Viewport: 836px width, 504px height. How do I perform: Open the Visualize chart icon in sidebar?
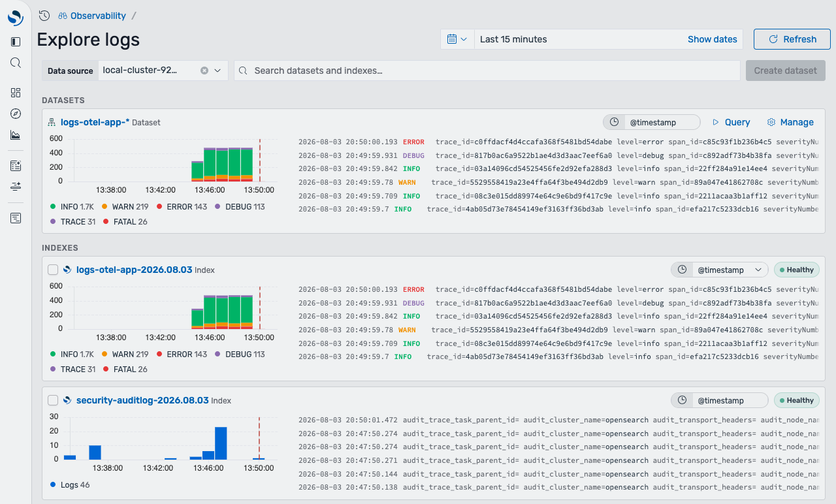[16, 135]
